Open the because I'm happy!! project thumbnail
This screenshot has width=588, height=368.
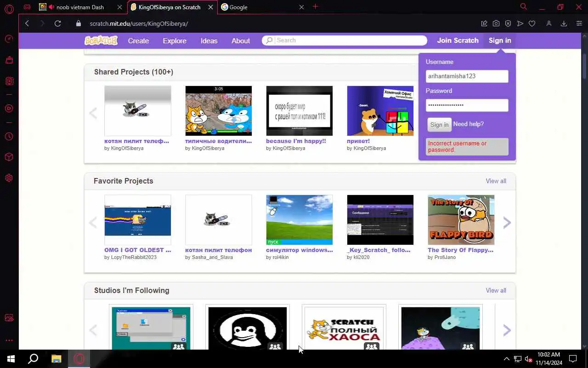coord(300,111)
